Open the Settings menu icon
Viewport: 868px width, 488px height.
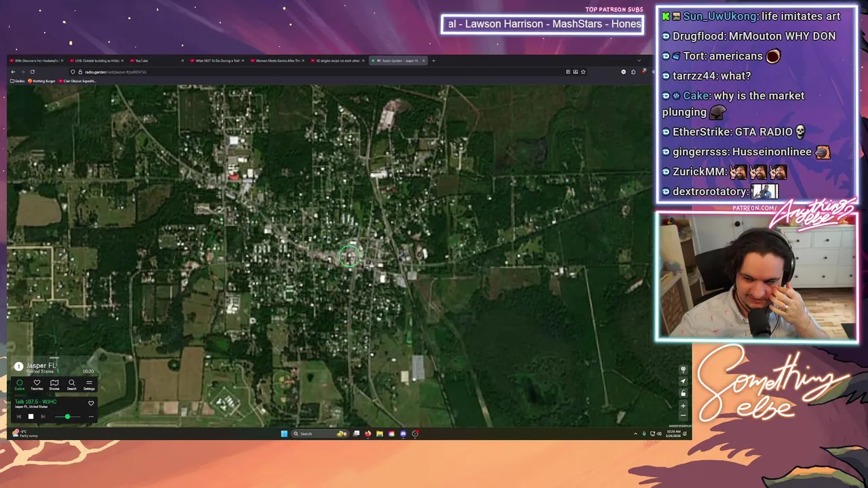coord(89,385)
